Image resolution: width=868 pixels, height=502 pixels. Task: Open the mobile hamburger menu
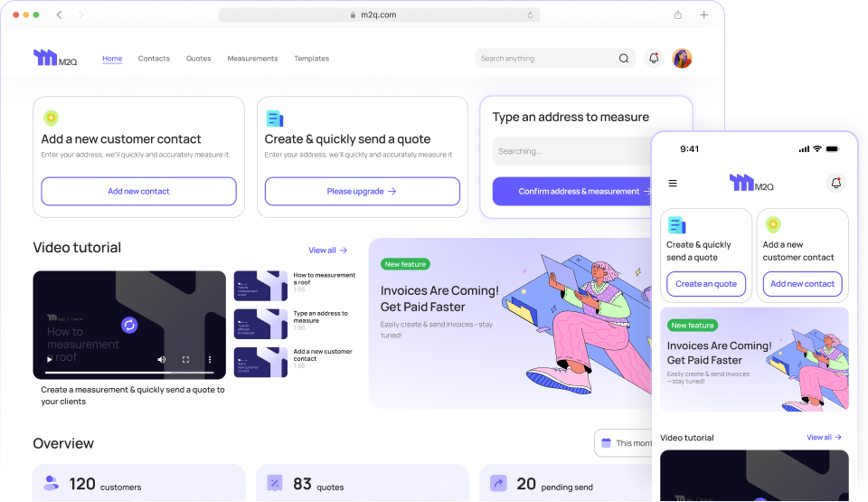click(673, 184)
